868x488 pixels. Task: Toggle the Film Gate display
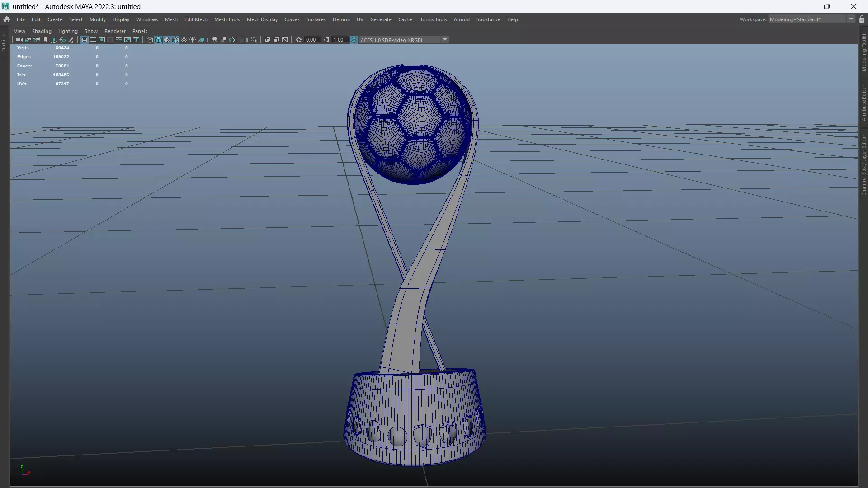click(93, 40)
